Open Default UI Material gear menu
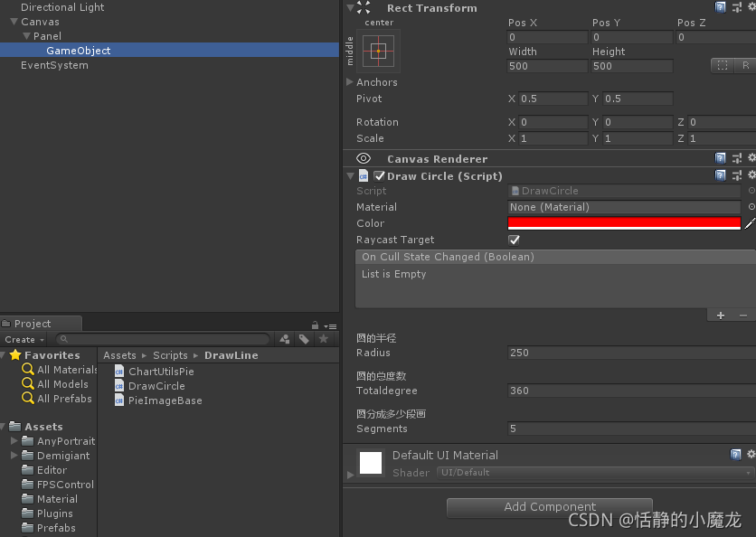The image size is (756, 537). click(x=751, y=454)
